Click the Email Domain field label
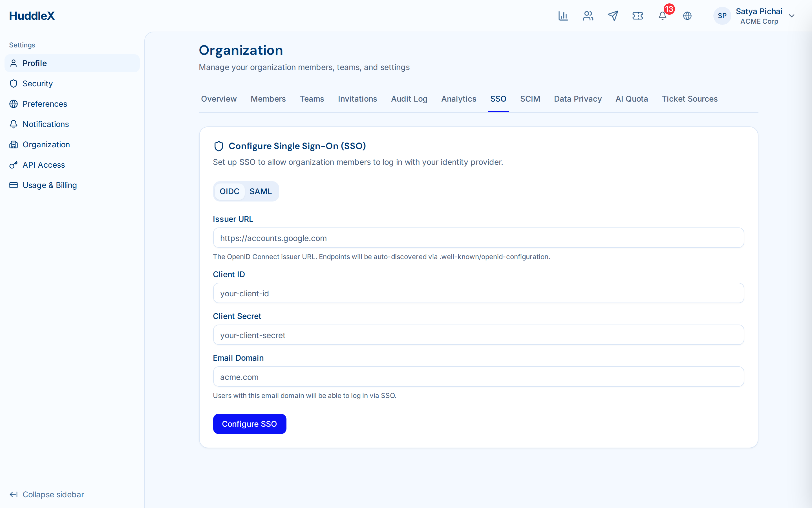The image size is (812, 508). (238, 358)
